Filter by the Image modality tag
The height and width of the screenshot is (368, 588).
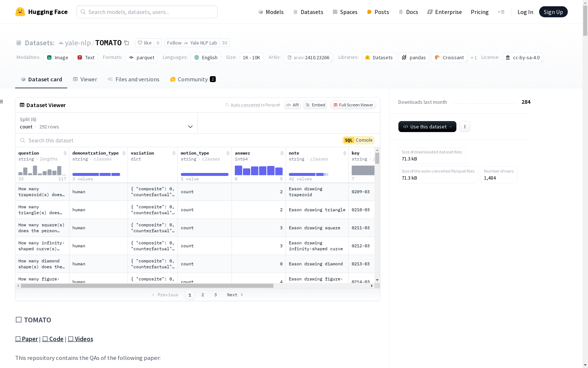(57, 57)
